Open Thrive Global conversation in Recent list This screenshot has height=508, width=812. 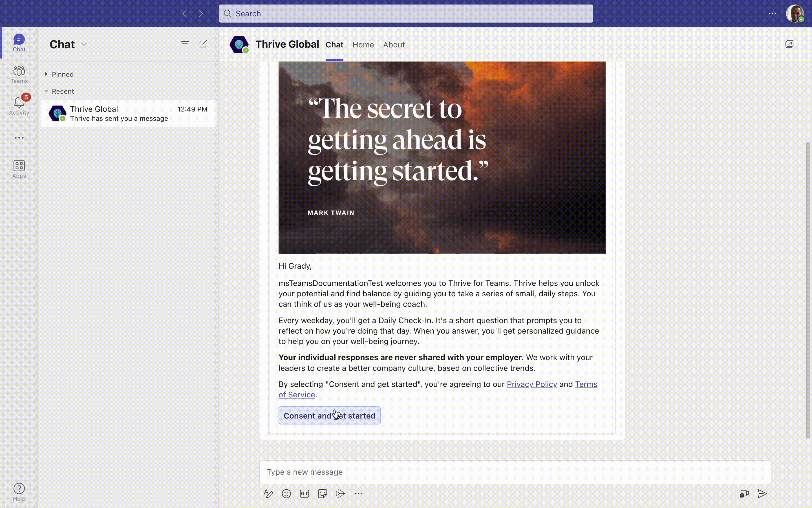click(x=128, y=113)
